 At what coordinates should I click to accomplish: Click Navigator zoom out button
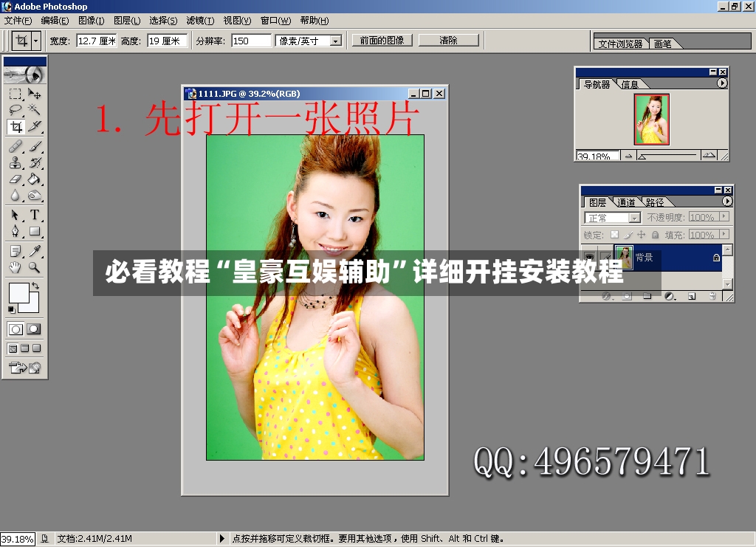click(628, 156)
